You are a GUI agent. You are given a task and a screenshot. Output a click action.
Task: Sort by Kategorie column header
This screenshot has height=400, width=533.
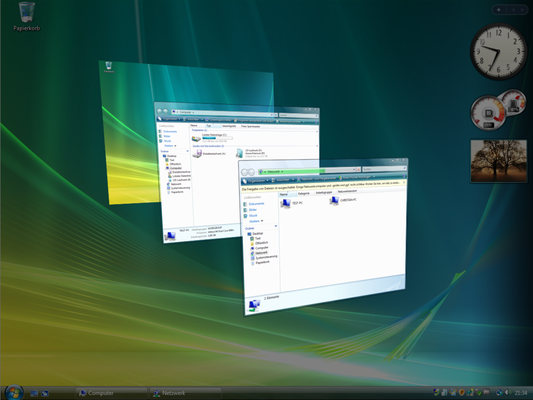click(304, 193)
